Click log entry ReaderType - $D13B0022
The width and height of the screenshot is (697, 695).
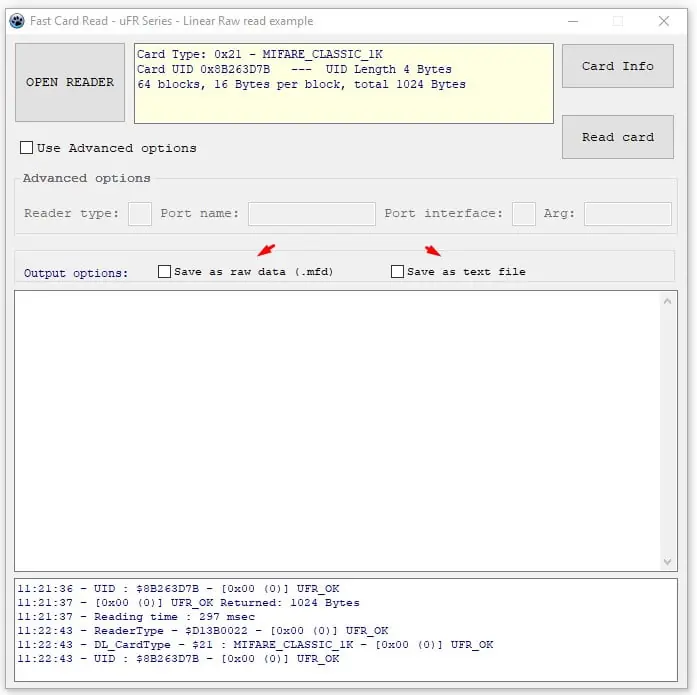coord(203,631)
